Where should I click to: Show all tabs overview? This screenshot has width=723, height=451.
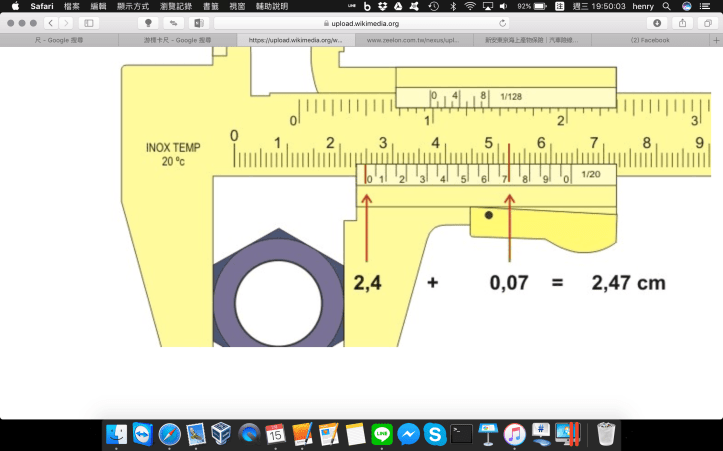click(x=708, y=22)
